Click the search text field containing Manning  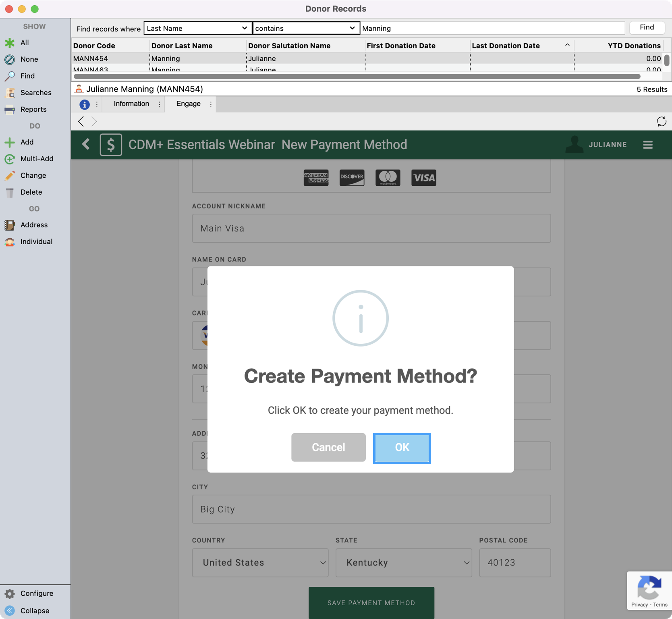pos(492,28)
